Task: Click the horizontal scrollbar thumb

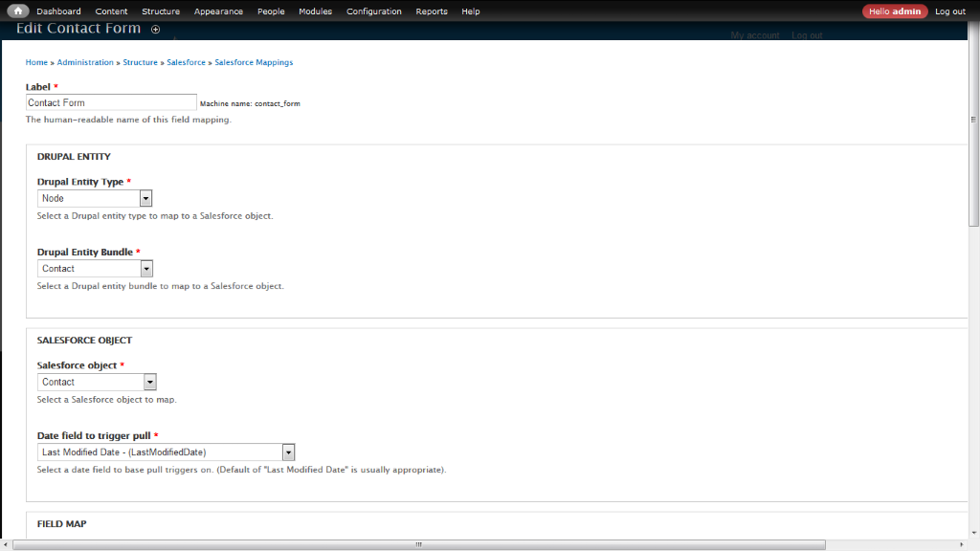Action: [419, 545]
